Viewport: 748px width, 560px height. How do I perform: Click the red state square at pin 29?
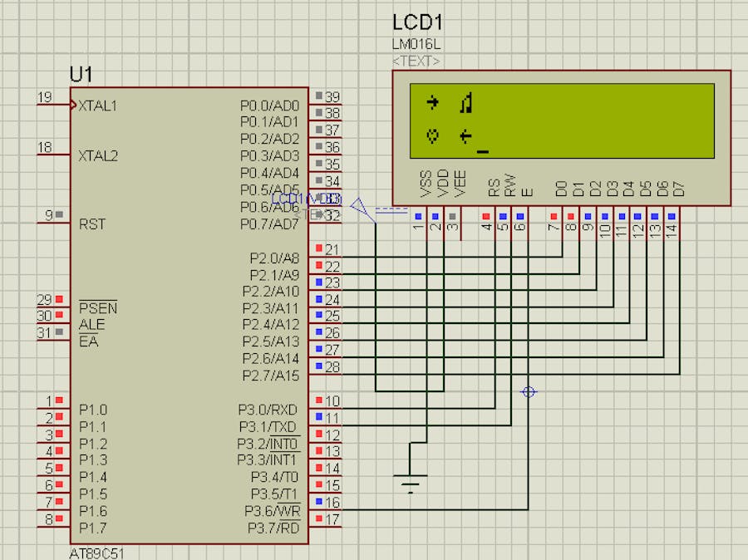[59, 298]
